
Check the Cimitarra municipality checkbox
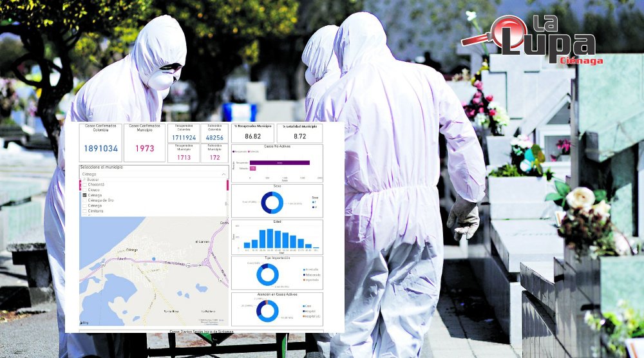click(84, 211)
